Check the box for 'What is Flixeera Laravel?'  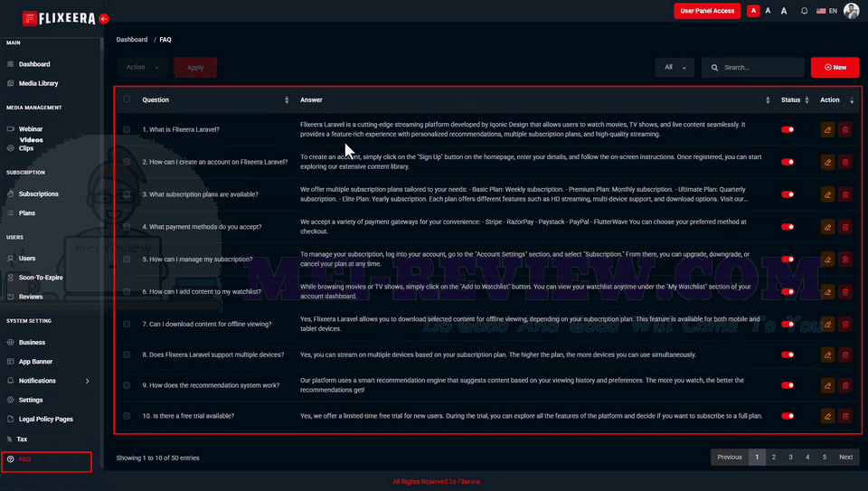pos(127,129)
